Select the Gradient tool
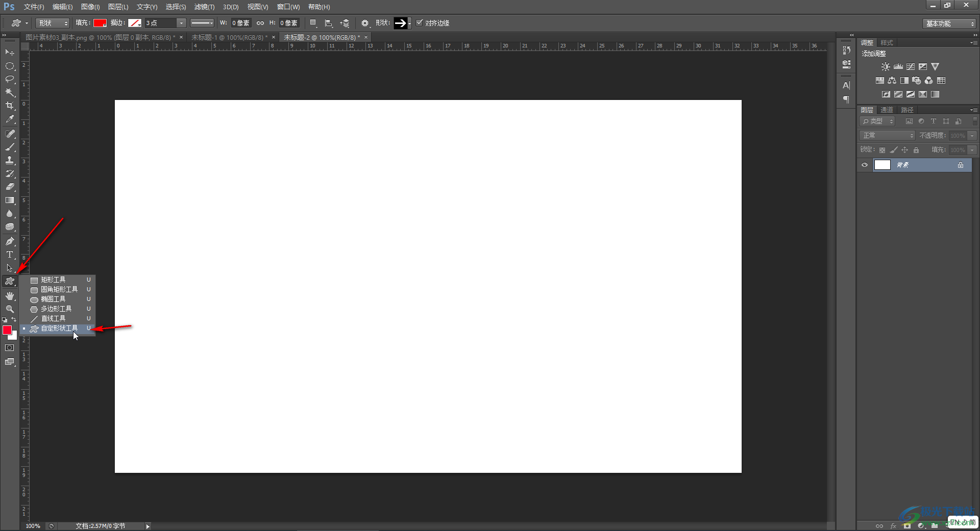 coord(10,200)
